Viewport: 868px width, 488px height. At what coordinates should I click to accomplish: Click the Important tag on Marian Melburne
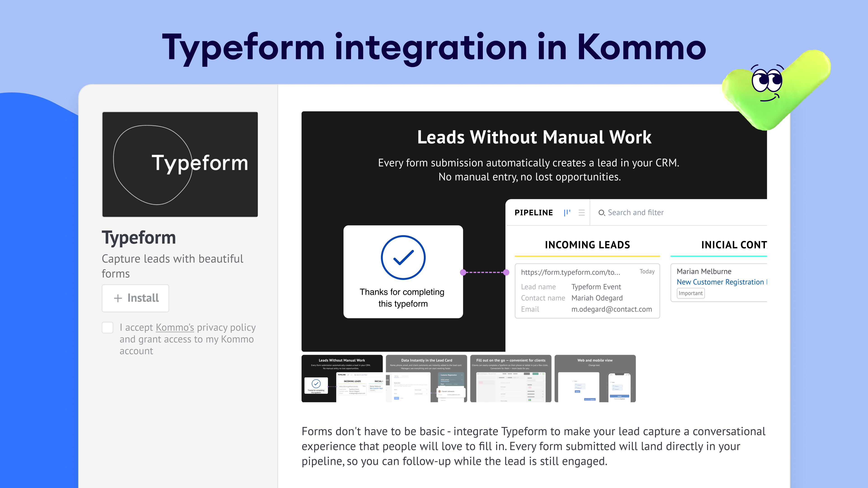pyautogui.click(x=690, y=293)
